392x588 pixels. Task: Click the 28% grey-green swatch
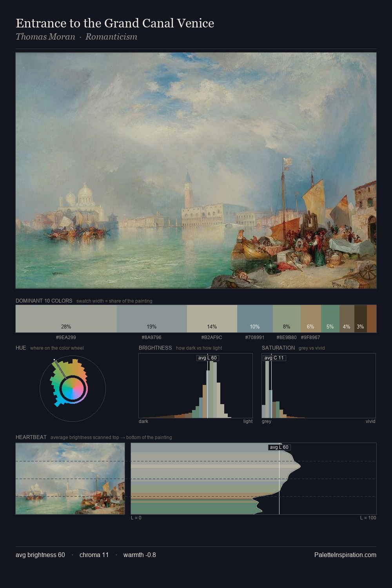66,319
